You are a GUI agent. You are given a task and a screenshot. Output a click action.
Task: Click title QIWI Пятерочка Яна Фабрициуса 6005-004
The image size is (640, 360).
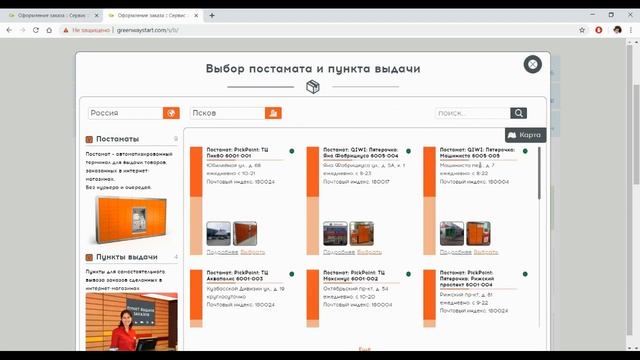click(361, 153)
